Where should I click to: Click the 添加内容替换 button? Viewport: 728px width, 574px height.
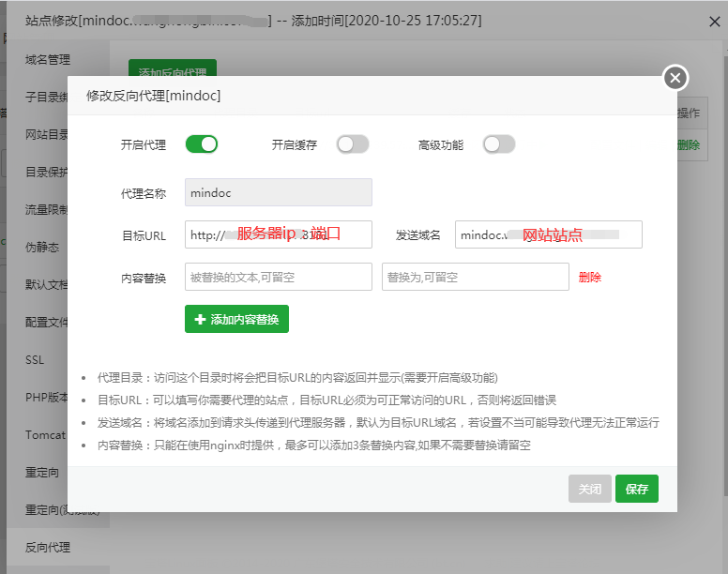point(236,319)
